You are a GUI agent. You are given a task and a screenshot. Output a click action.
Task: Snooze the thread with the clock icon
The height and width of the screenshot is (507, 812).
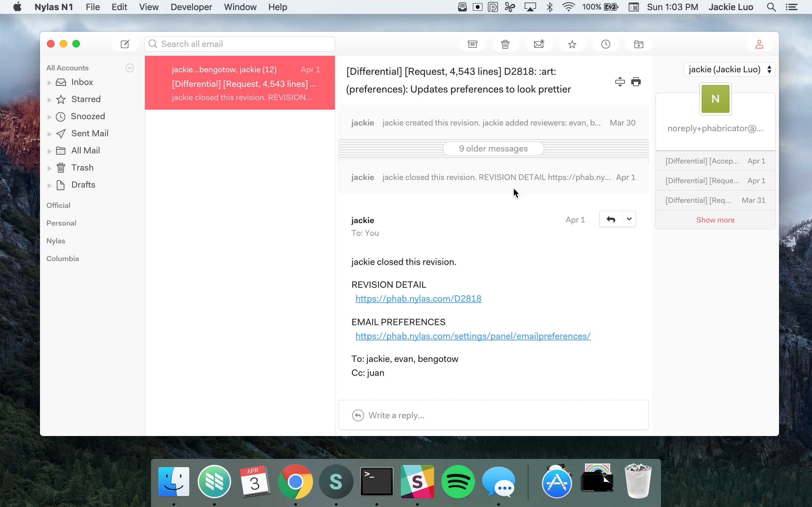[x=605, y=44]
